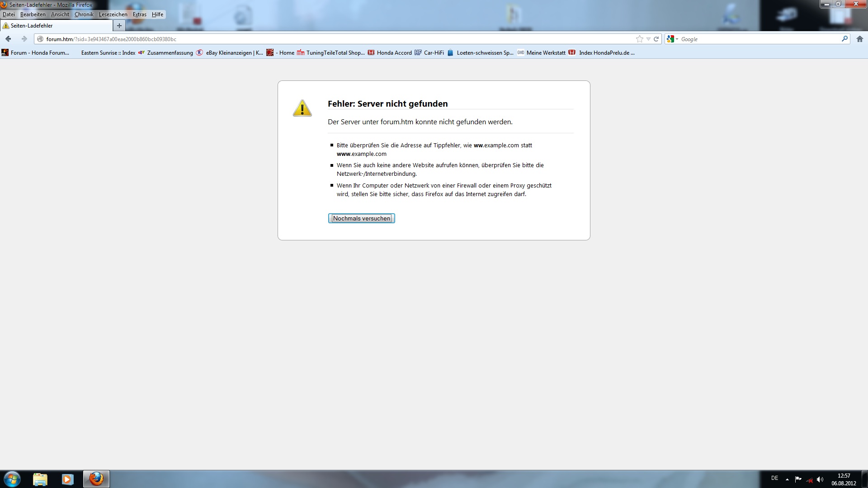Click the Nochmals versuchen button
Screen dimensions: 868x488
click(361, 218)
